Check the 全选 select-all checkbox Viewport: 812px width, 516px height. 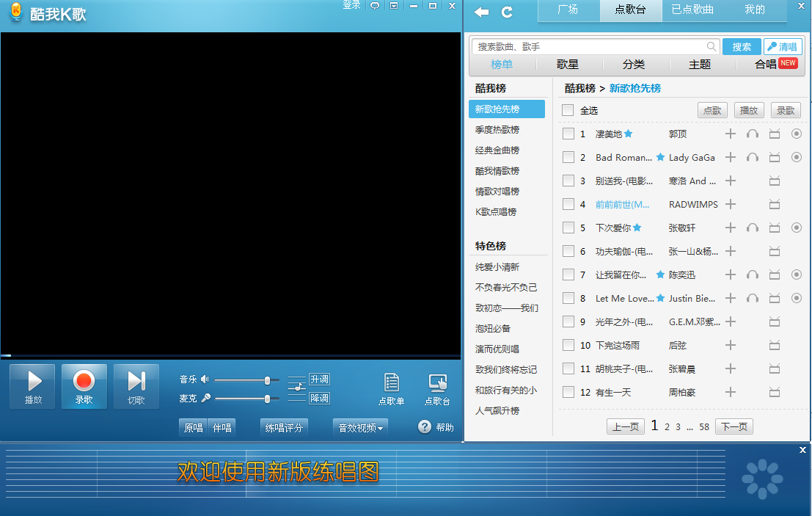568,110
